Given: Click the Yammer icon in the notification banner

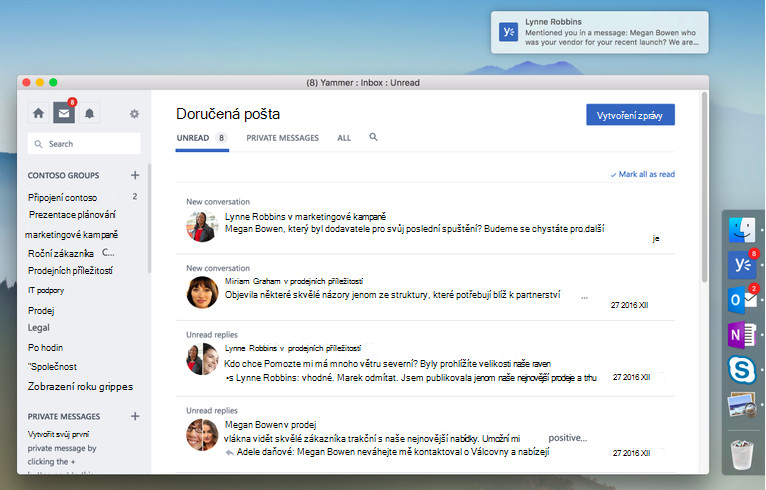Looking at the screenshot, I should tap(508, 32).
